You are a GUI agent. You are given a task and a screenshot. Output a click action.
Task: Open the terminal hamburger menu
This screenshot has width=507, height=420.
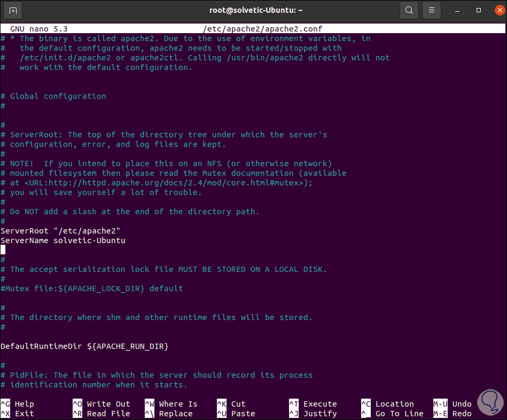pos(431,10)
